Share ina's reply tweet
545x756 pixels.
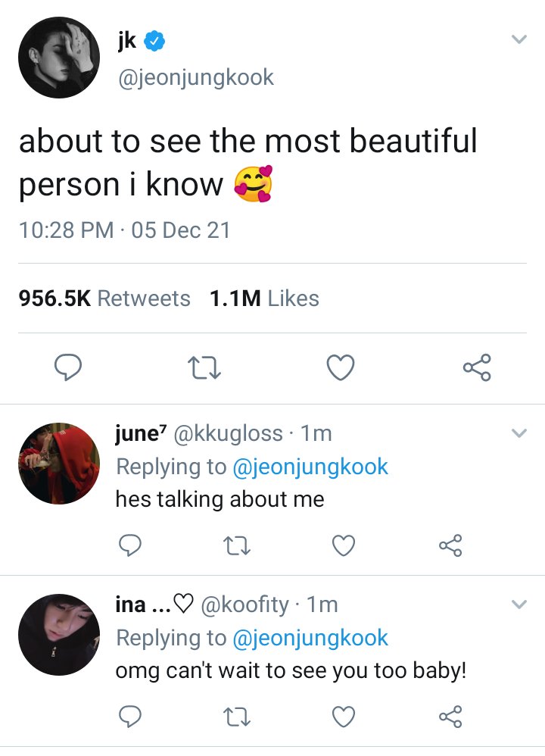[x=450, y=717]
